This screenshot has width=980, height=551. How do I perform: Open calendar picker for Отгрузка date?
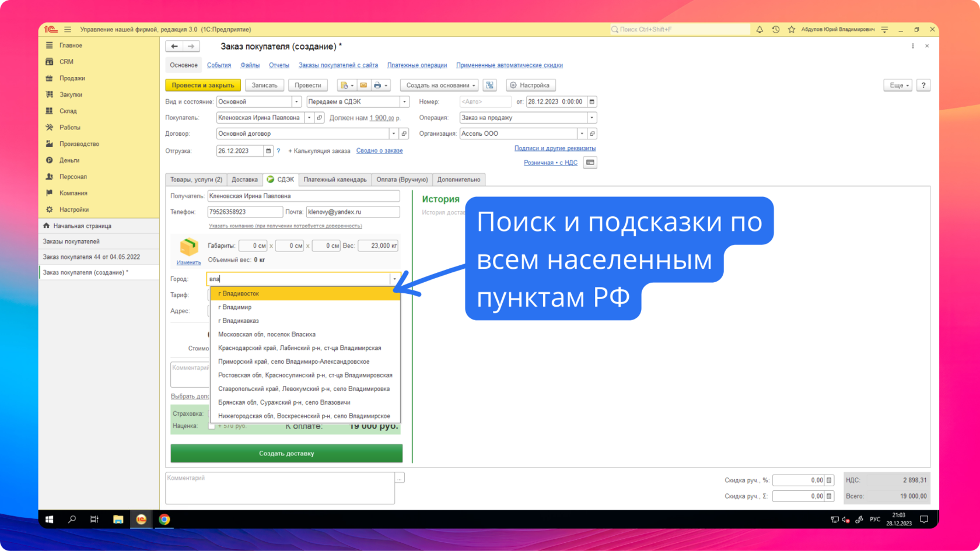click(x=268, y=151)
